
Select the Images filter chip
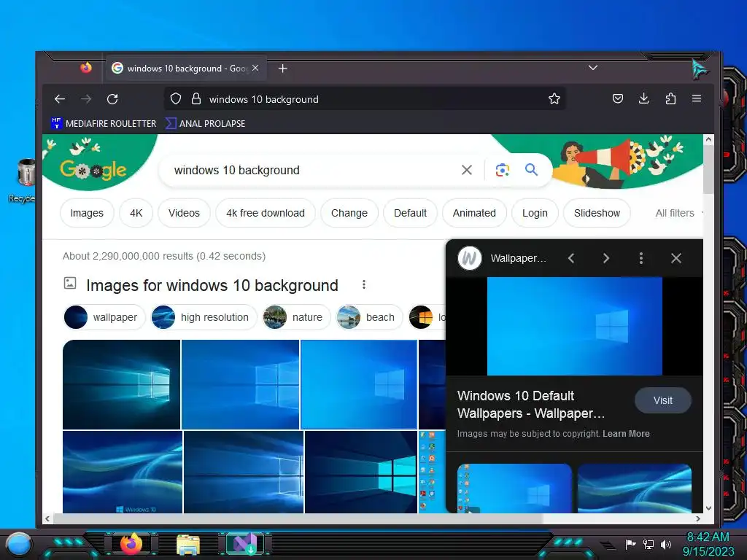pos(87,213)
